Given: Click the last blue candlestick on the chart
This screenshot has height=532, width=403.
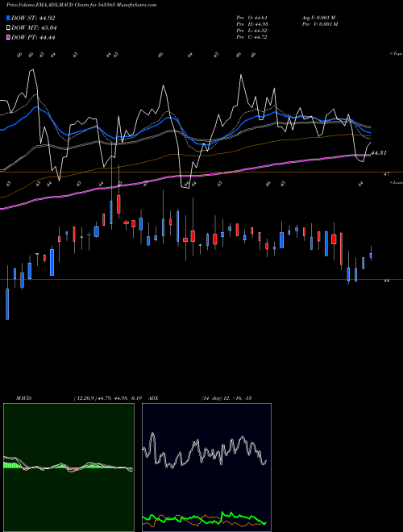Looking at the screenshot, I should (371, 255).
